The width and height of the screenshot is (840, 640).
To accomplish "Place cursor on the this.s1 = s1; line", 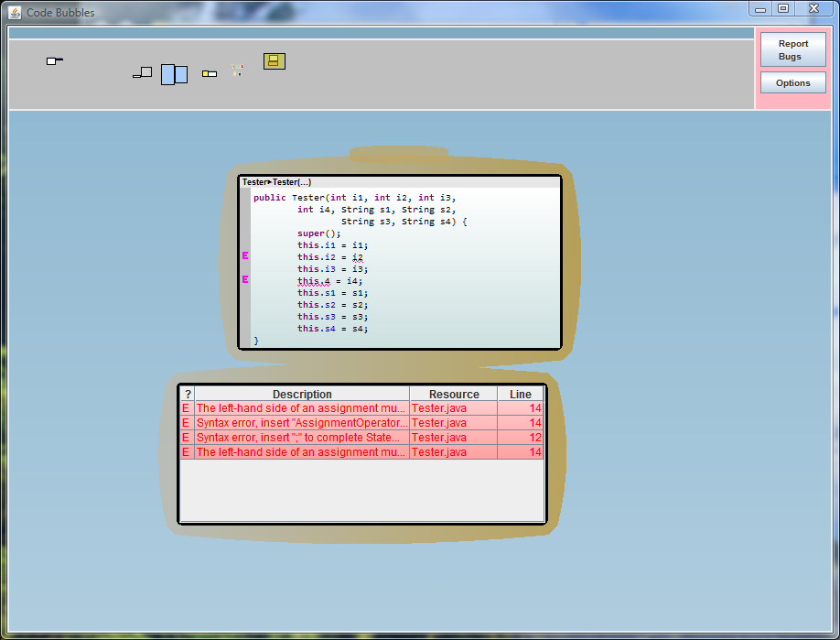I will click(x=333, y=293).
